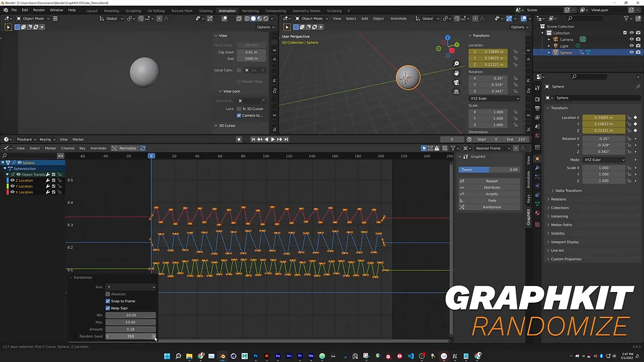Open the Randomize Axis dropdown
644x362 pixels.
click(130, 287)
